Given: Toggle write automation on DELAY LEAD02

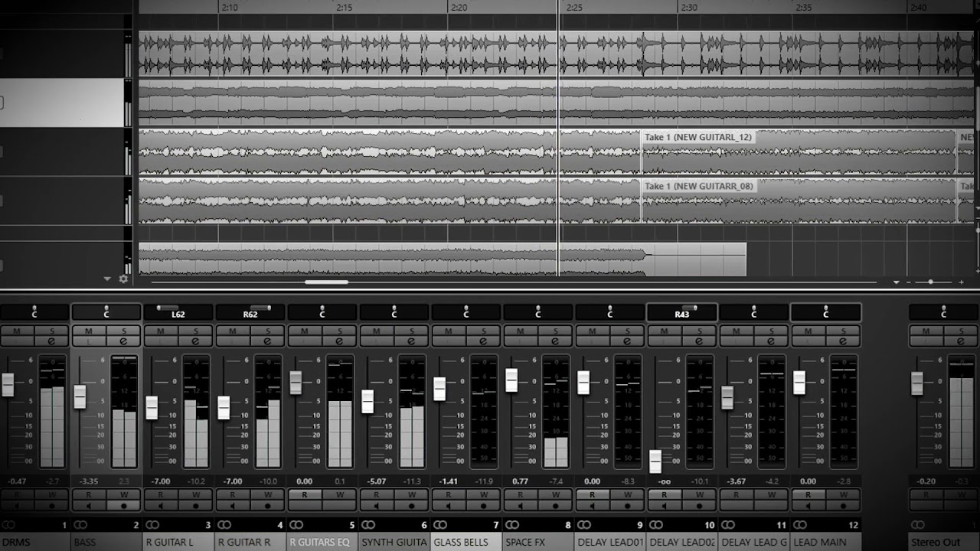Looking at the screenshot, I should pos(700,494).
